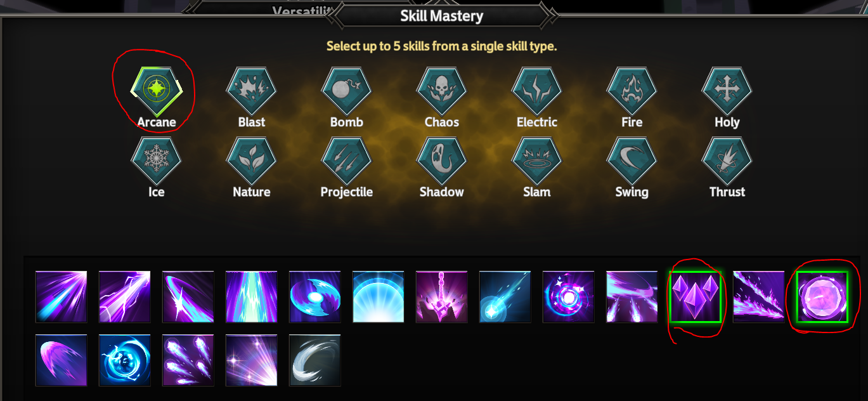The image size is (868, 401).
Task: Select the Ice snowflake icon
Action: (x=156, y=160)
